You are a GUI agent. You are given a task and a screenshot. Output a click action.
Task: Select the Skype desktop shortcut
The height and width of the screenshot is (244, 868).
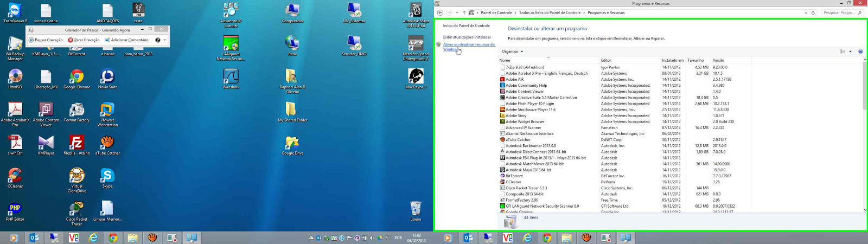pos(107,178)
